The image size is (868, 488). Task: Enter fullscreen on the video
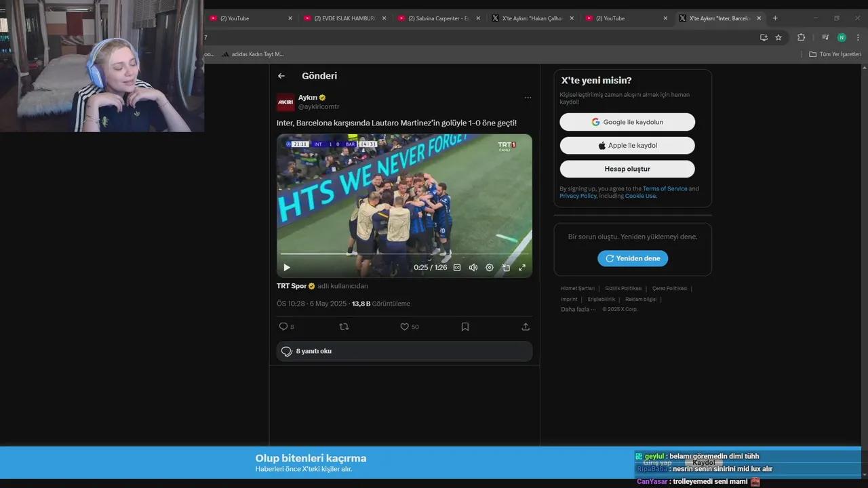pos(522,268)
